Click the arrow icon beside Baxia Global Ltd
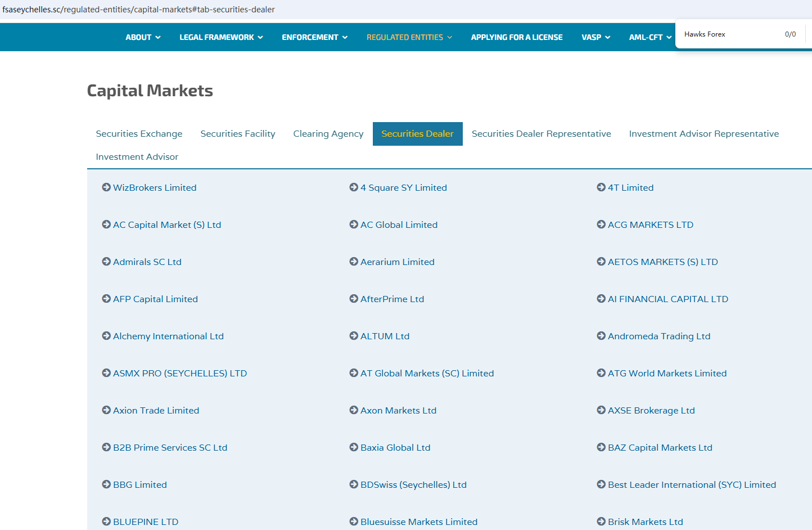This screenshot has width=812, height=530. 354,447
